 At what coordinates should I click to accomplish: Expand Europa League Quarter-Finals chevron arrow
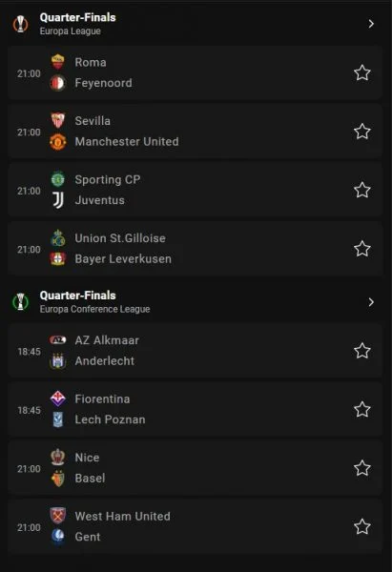(371, 24)
